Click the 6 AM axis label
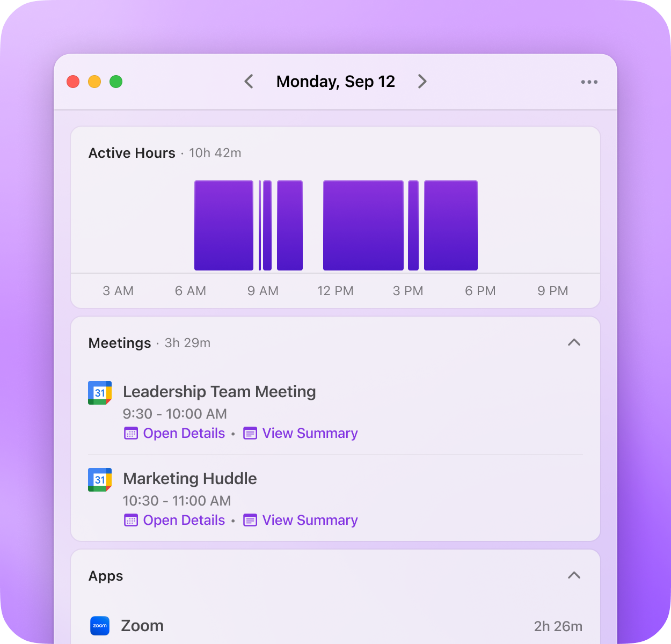 coord(191,291)
